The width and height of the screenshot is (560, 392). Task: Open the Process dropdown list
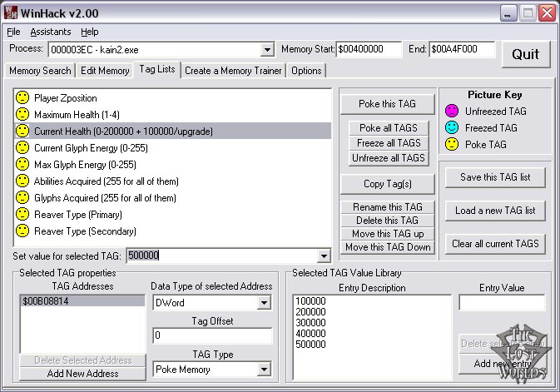pyautogui.click(x=267, y=50)
